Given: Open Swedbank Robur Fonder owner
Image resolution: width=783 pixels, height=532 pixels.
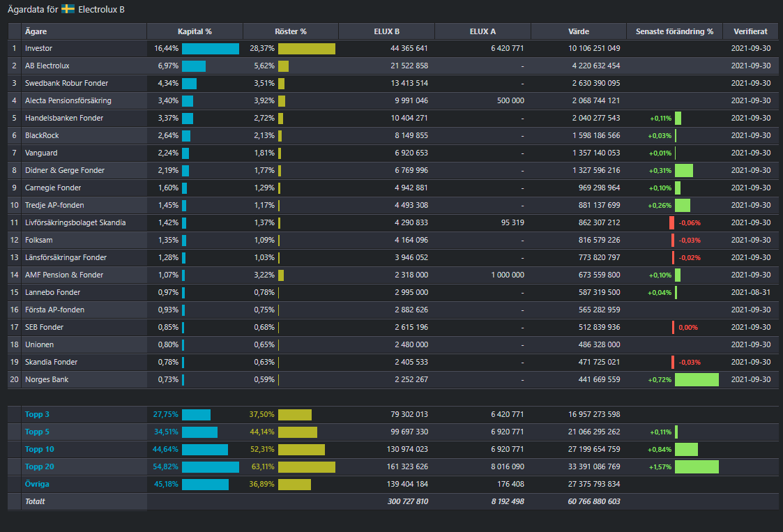Looking at the screenshot, I should (66, 84).
